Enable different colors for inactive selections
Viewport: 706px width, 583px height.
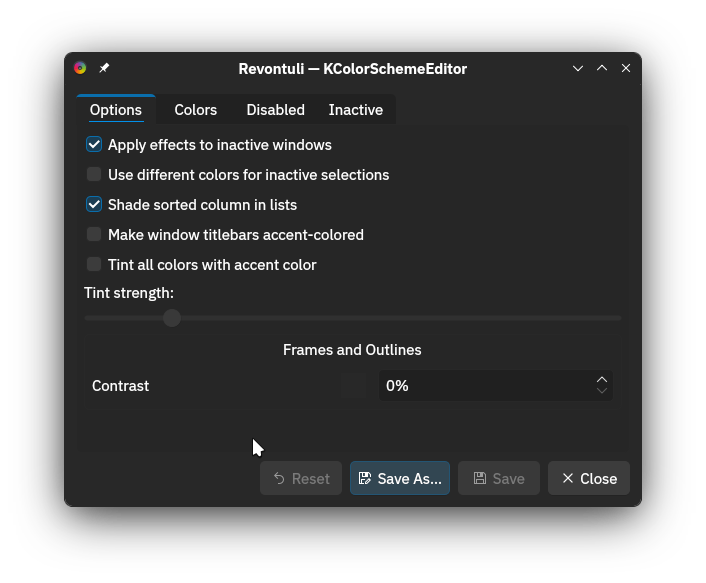[94, 175]
